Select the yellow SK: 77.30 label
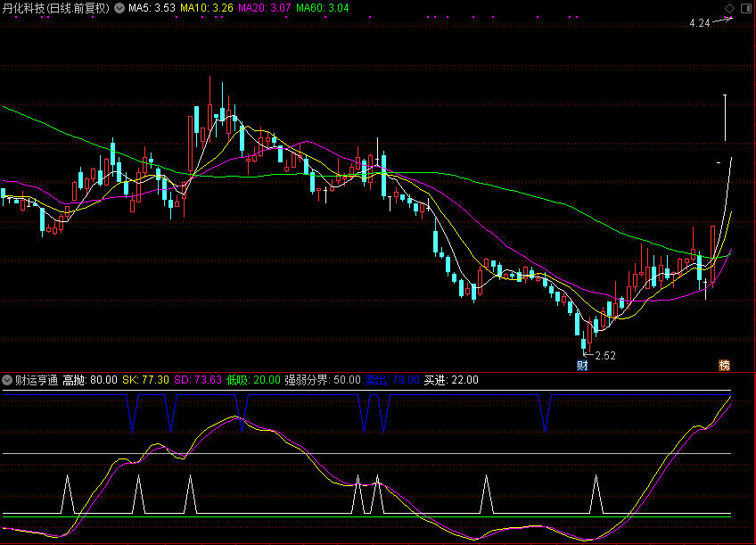The image size is (756, 545). 145,380
